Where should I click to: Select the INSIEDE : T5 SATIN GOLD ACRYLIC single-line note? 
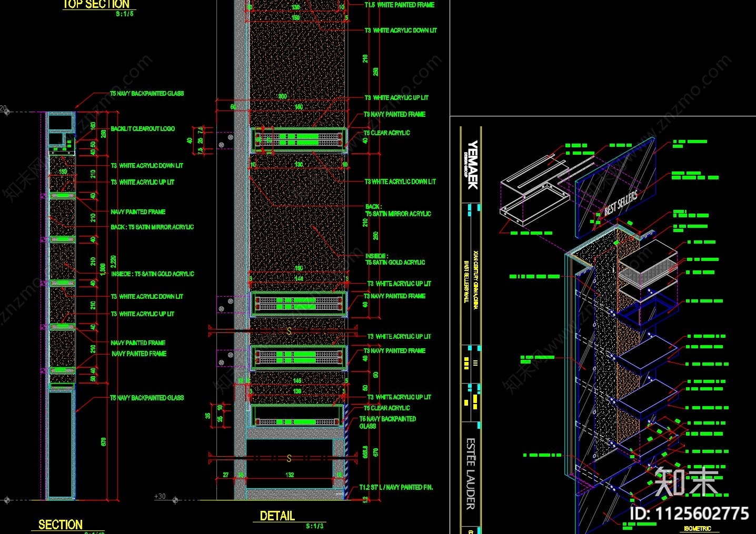[x=153, y=274]
